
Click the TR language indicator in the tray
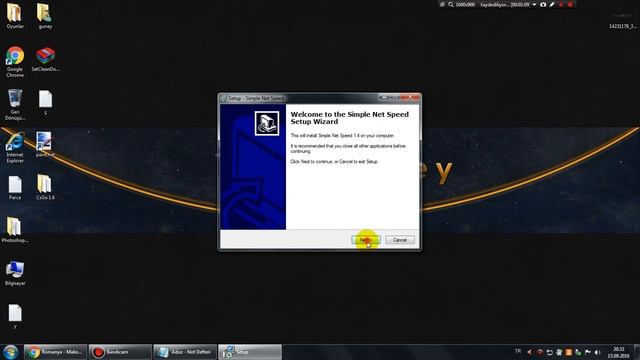click(x=518, y=351)
